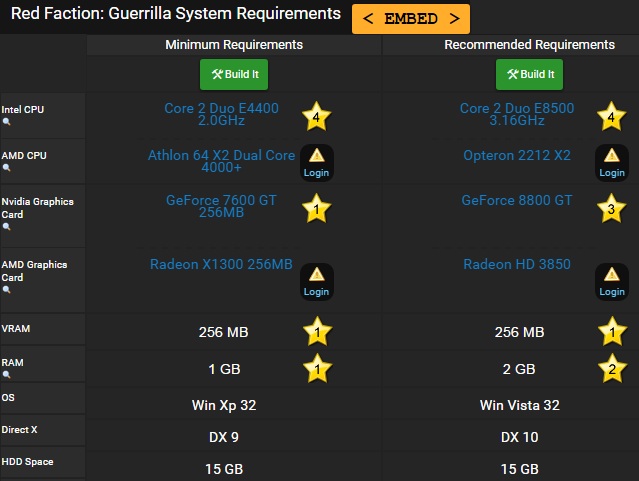The height and width of the screenshot is (481, 639).
Task: Click the 1 GB RAM value
Action: (x=224, y=369)
